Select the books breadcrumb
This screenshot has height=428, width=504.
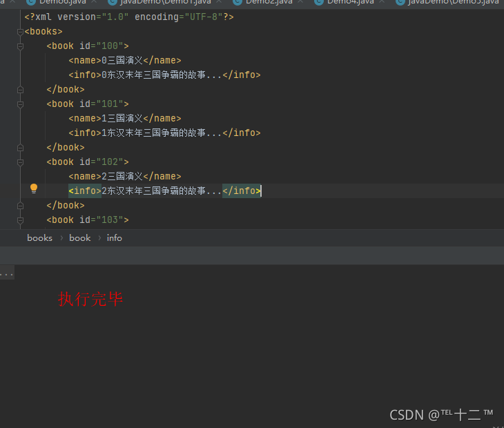(x=39, y=238)
